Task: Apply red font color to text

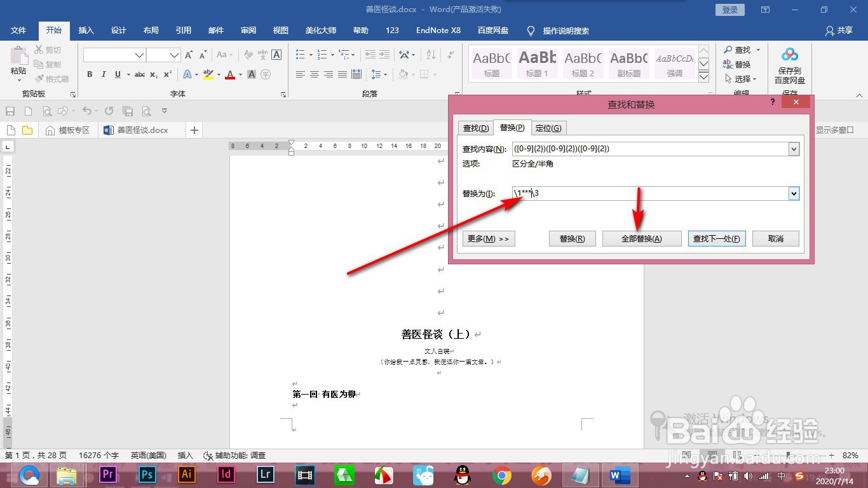Action: 229,75
